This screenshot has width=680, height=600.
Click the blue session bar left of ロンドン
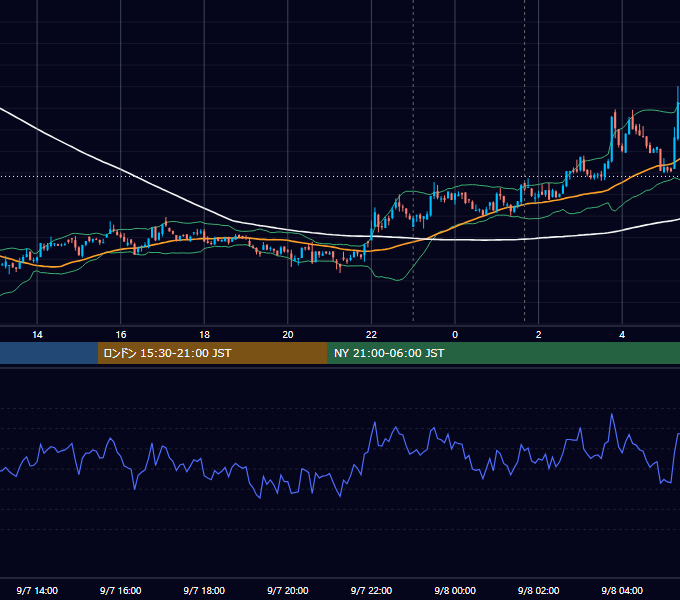(x=49, y=353)
